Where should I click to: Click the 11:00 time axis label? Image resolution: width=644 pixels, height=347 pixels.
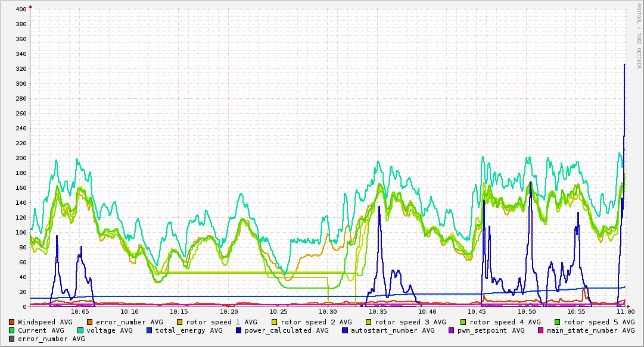[625, 311]
